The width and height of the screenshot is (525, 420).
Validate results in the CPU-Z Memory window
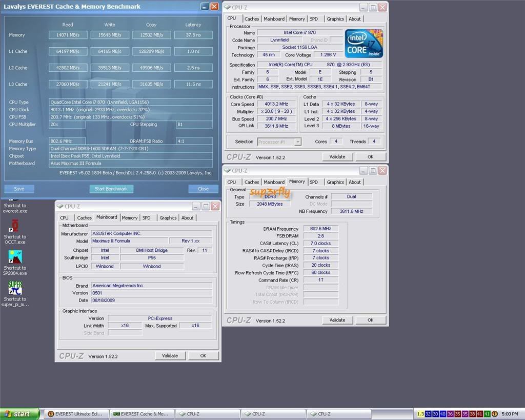pyautogui.click(x=337, y=319)
